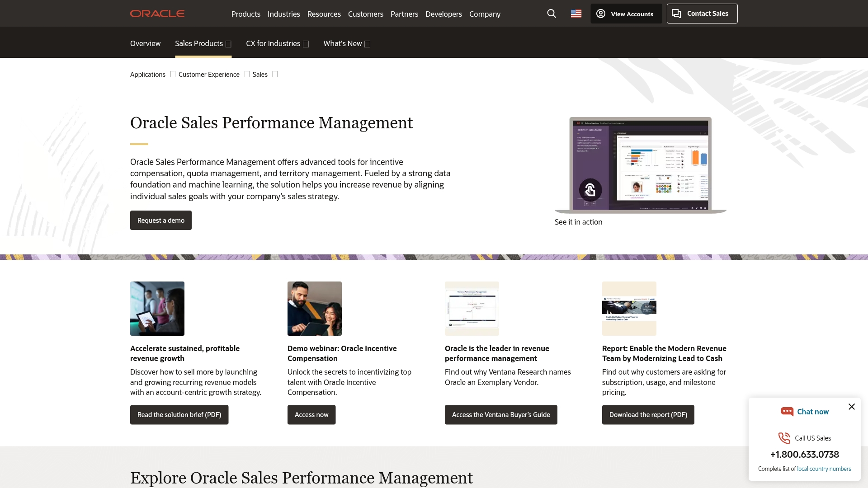Dismiss the chat popup with the X
868x488 pixels.
point(852,406)
